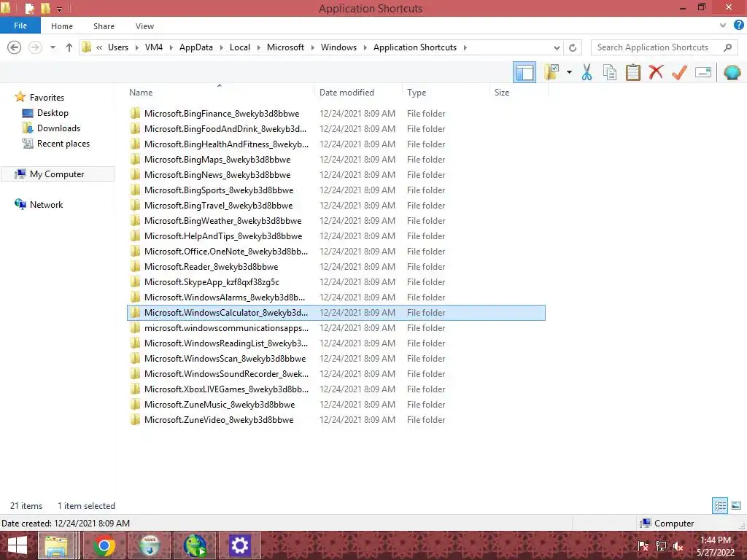Click the Properties icon in title bar
This screenshot has height=560, width=747.
pyautogui.click(x=29, y=8)
